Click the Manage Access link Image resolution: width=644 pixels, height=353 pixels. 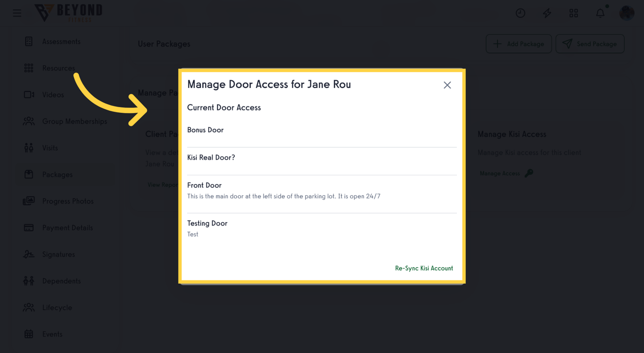[500, 174]
